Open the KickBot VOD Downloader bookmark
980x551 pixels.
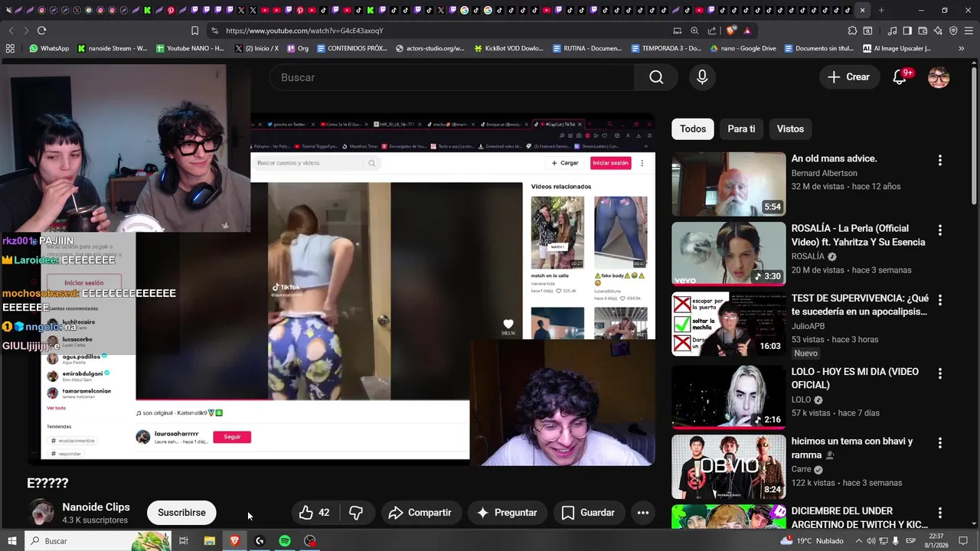pos(508,48)
